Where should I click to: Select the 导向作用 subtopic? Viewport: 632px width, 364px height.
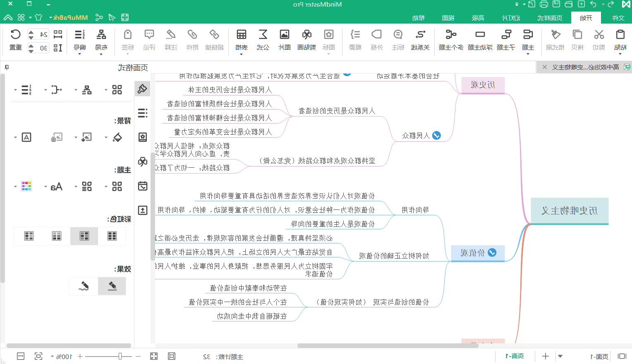(x=415, y=210)
